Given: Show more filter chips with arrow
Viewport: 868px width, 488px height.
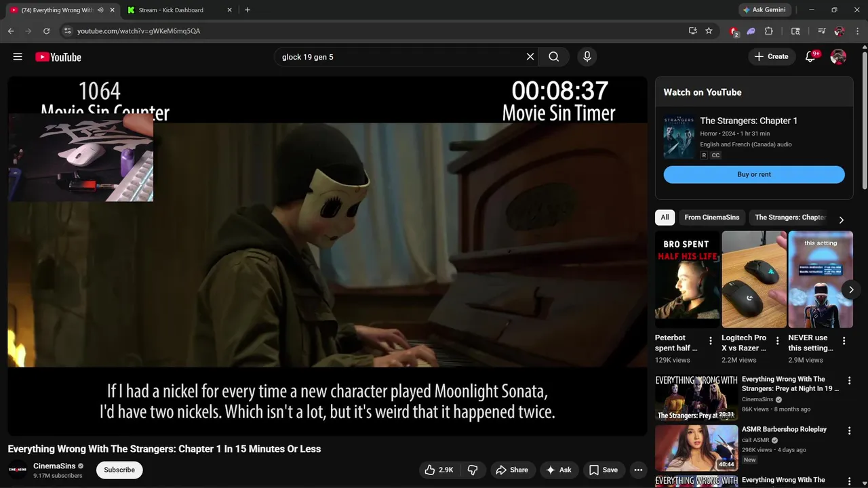Looking at the screenshot, I should (842, 220).
